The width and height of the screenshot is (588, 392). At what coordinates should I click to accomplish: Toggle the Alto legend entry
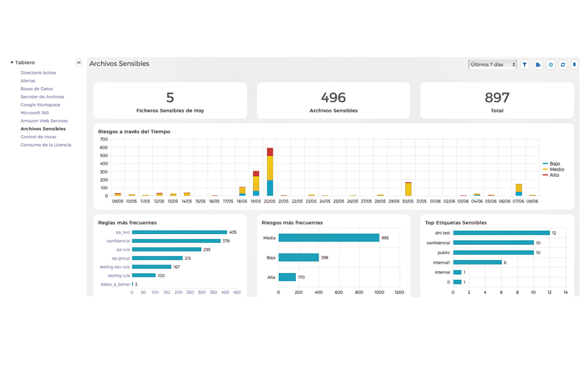click(x=551, y=175)
